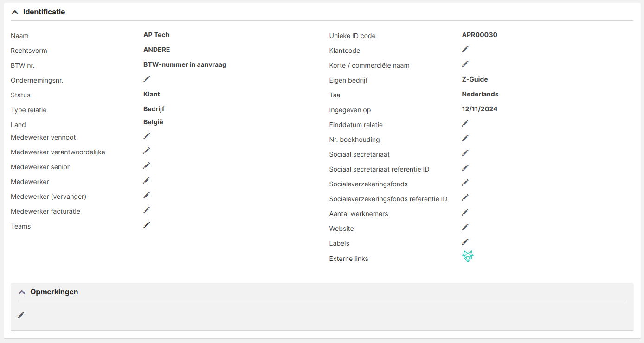Image resolution: width=644 pixels, height=343 pixels.
Task: Click the Rechtsvorm value ANDERE
Action: coord(157,50)
